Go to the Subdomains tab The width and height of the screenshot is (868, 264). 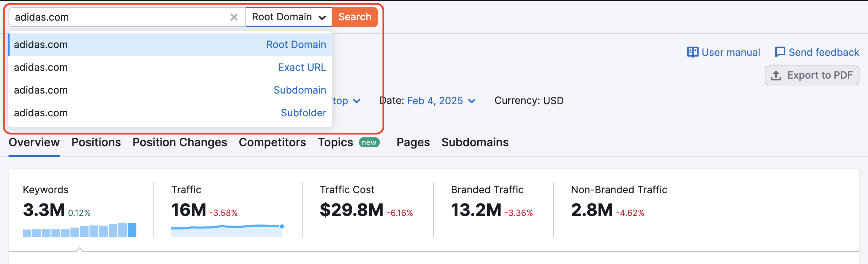pos(475,142)
